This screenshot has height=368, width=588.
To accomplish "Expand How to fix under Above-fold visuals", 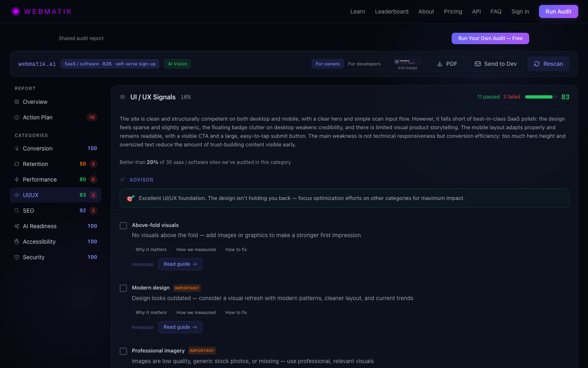I will click(236, 249).
